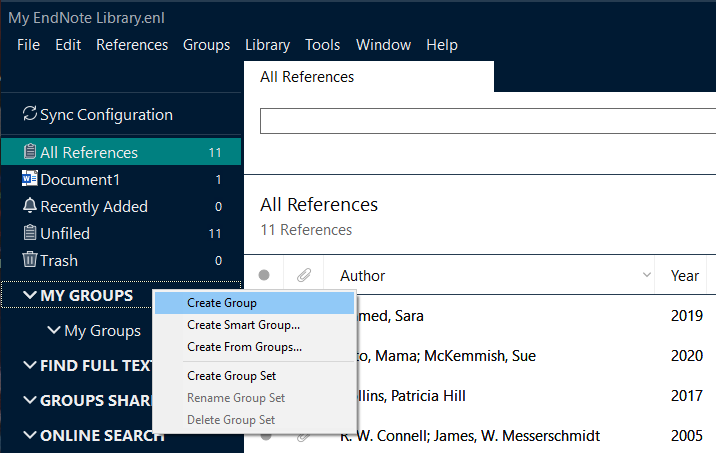Open the Trash group
The image size is (716, 453).
[x=121, y=260]
